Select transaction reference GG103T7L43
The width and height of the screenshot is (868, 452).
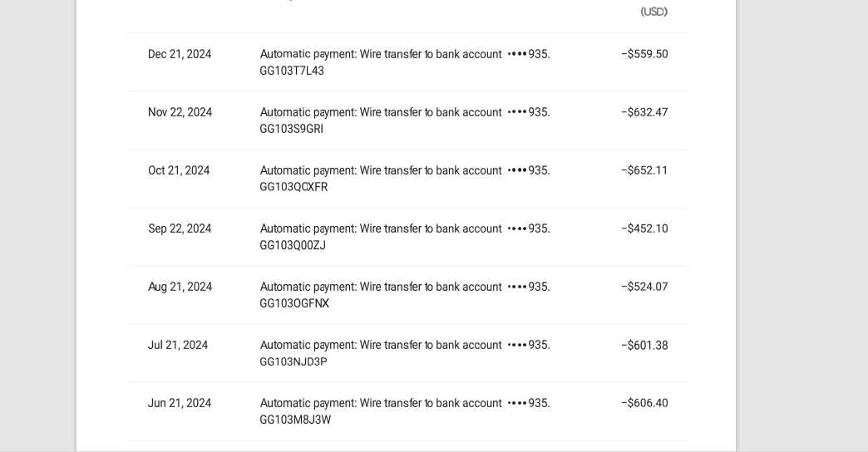point(292,71)
